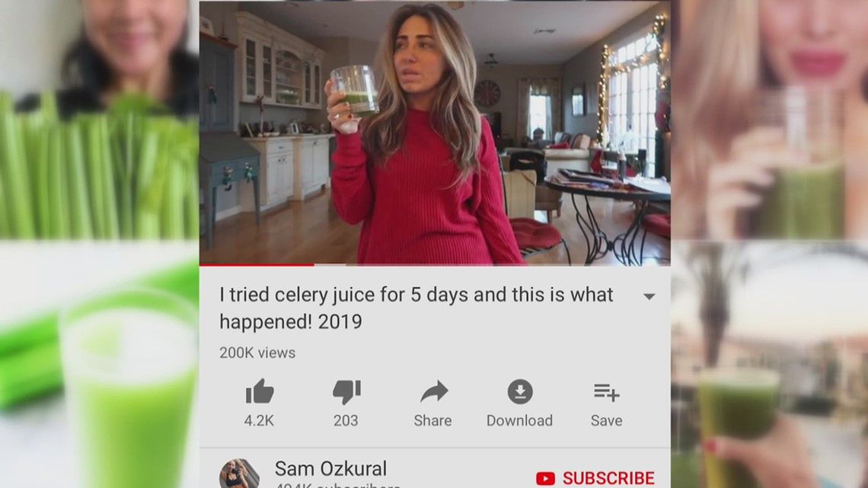Click the red video progress bar
Viewport: 868px width, 488px height.
pyautogui.click(x=257, y=265)
